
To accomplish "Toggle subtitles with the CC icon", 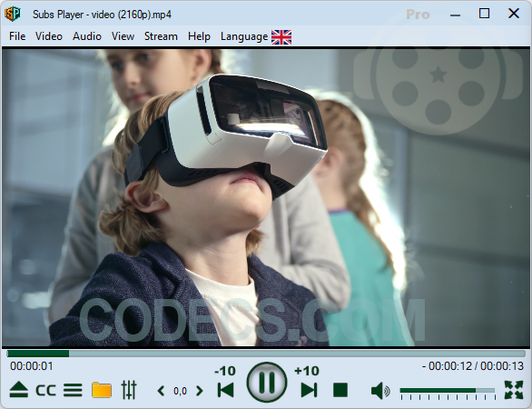I will [x=45, y=390].
